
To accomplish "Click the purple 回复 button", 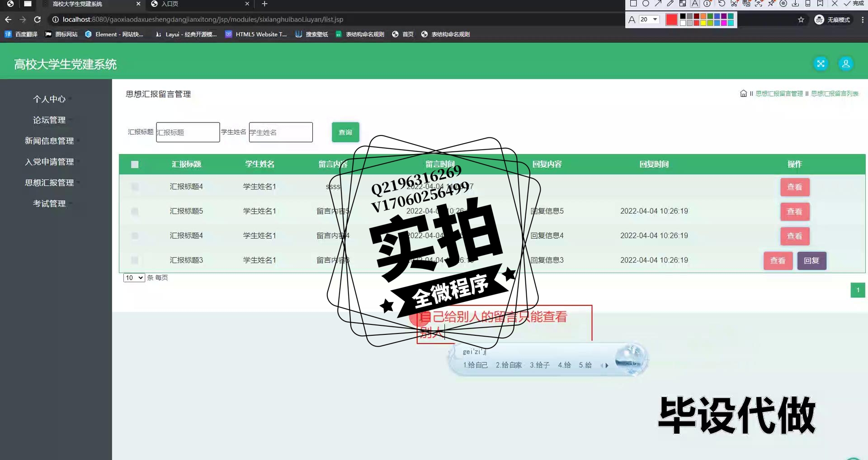I will [811, 260].
